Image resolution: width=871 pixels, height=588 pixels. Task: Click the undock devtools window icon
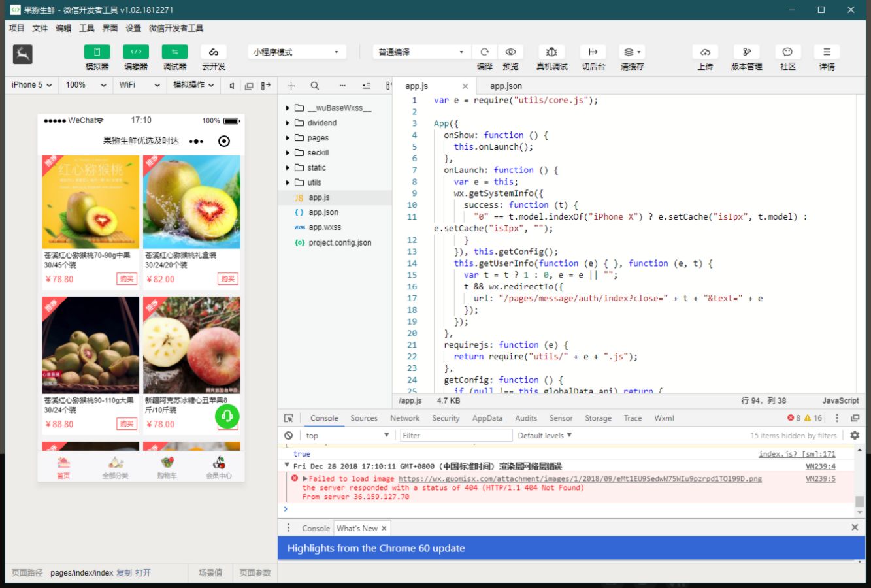855,418
